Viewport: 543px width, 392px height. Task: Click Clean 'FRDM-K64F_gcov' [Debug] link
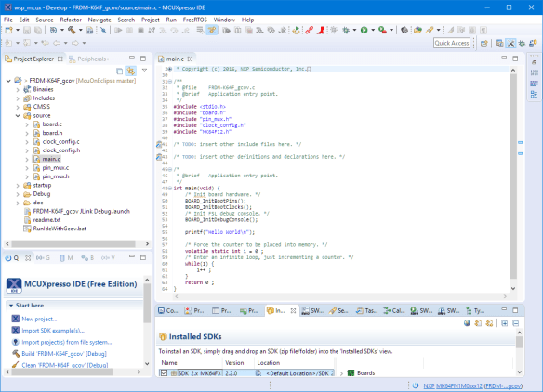[x=65, y=365]
